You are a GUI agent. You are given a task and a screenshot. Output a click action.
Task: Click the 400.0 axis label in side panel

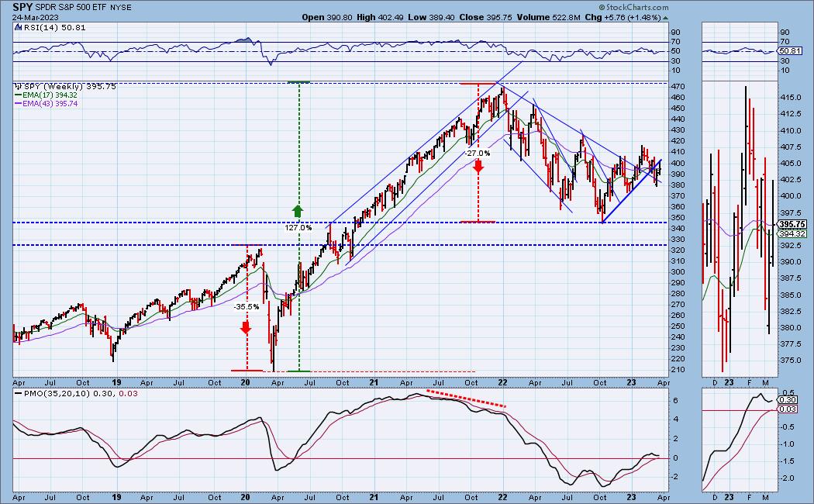(x=792, y=196)
